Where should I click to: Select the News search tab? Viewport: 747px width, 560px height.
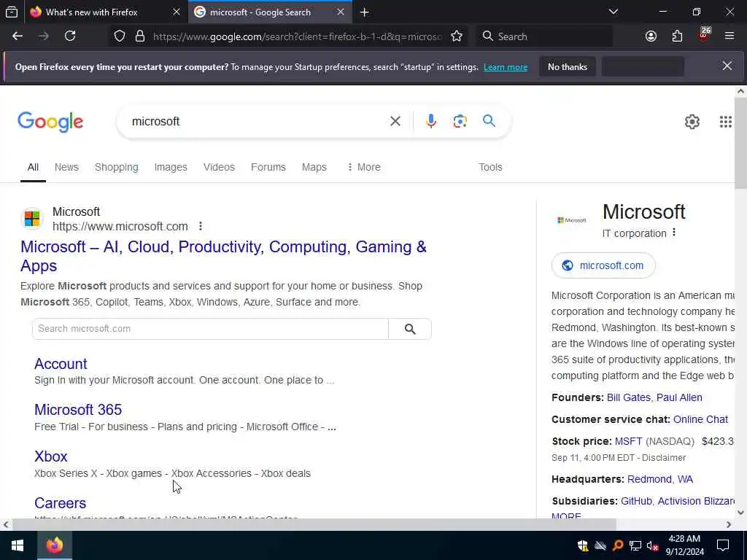tap(66, 167)
